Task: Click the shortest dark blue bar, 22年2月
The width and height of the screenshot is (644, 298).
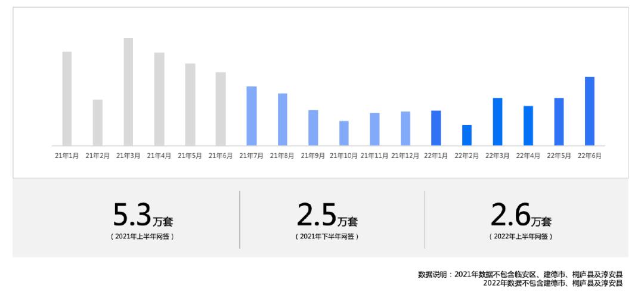Action: click(467, 135)
